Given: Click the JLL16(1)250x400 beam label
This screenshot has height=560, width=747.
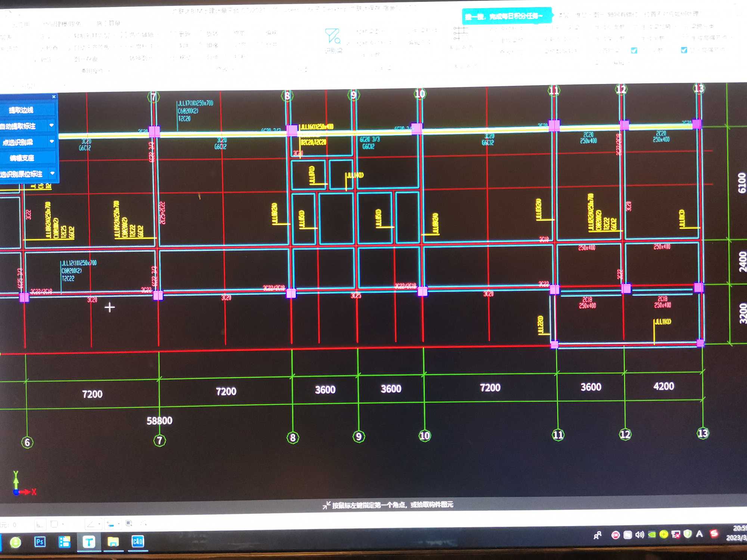Looking at the screenshot, I should (317, 127).
